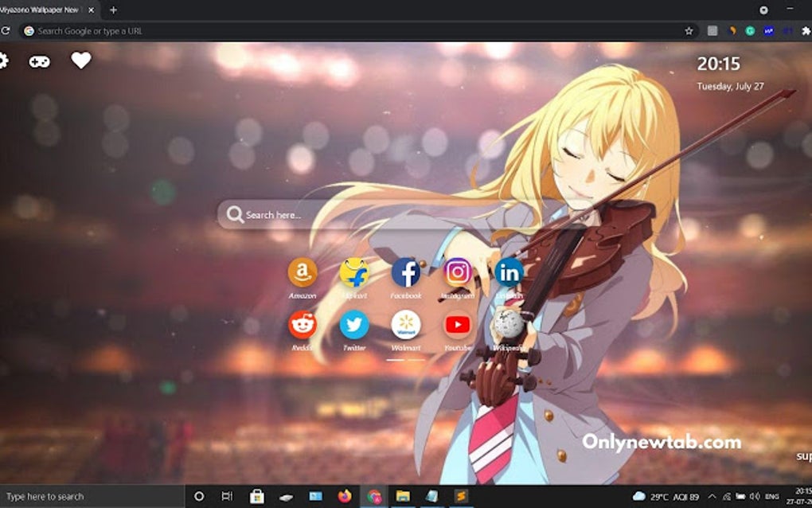Open the Flipkart shortcut

click(x=354, y=272)
